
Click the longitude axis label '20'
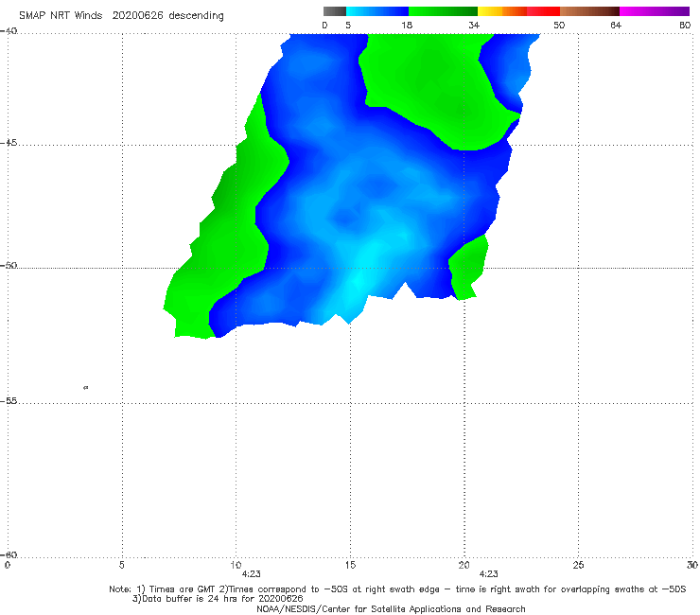point(464,565)
